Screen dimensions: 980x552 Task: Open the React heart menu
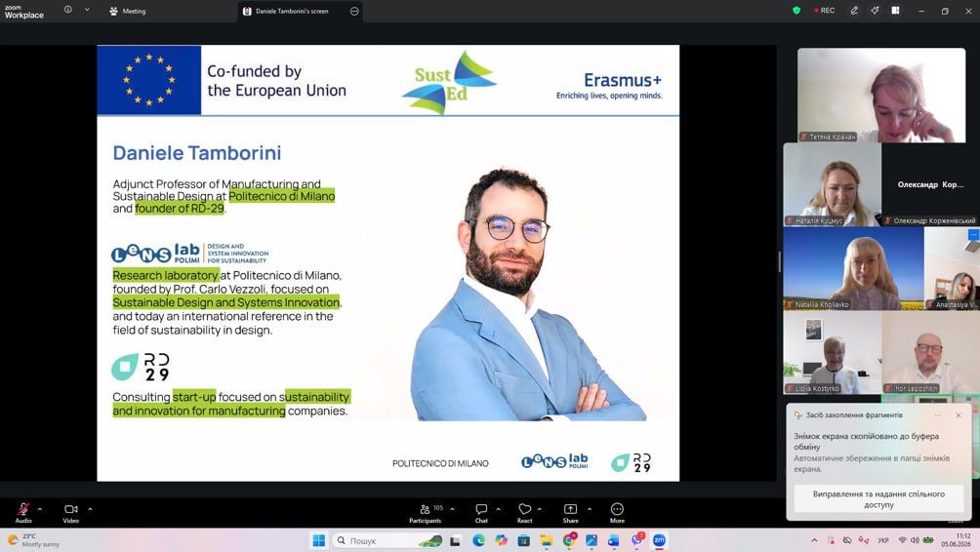click(525, 513)
